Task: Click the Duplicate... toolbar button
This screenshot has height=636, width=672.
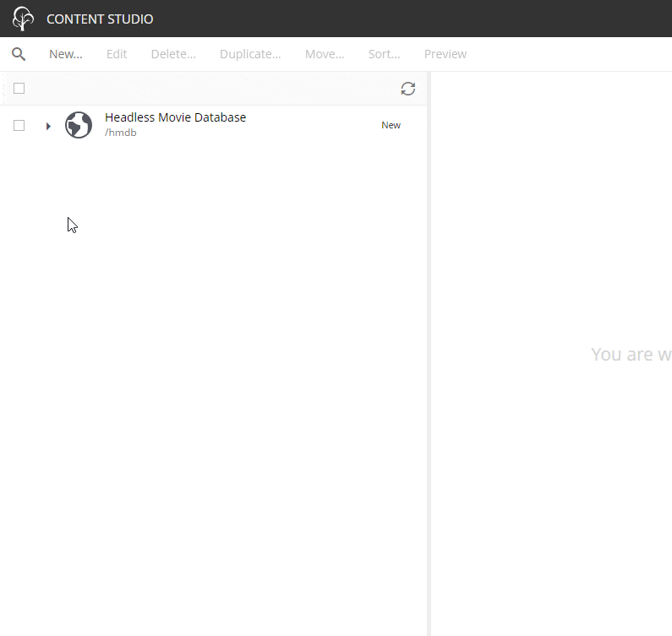Action: [x=250, y=54]
